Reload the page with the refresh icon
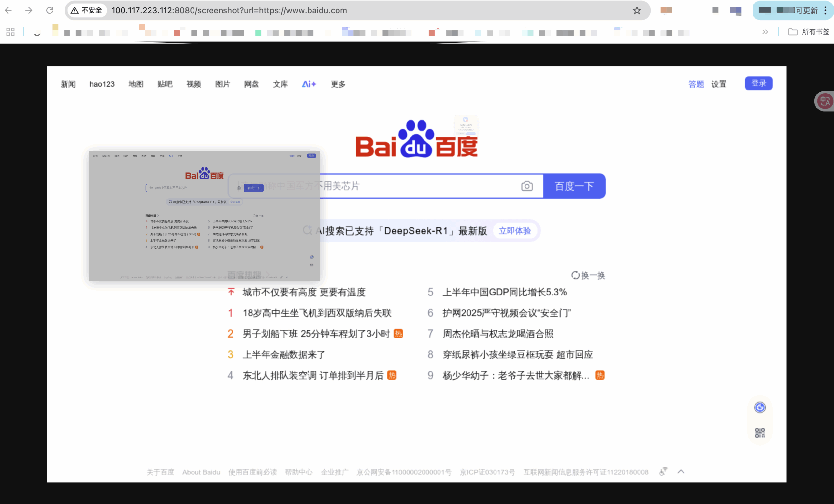 tap(50, 10)
